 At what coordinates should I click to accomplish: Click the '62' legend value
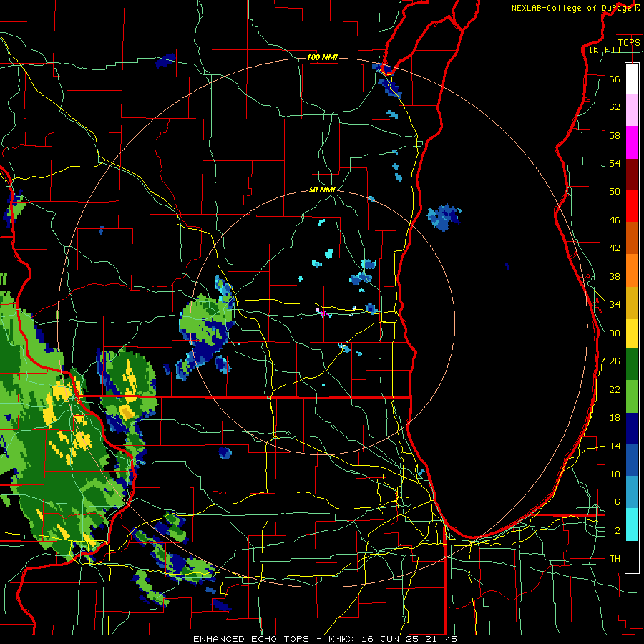click(615, 107)
